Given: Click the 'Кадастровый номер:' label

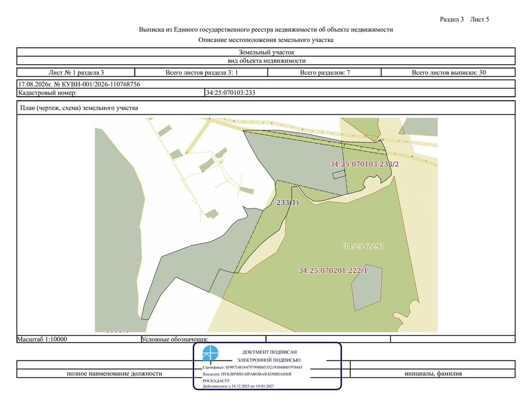Looking at the screenshot, I should tap(47, 93).
